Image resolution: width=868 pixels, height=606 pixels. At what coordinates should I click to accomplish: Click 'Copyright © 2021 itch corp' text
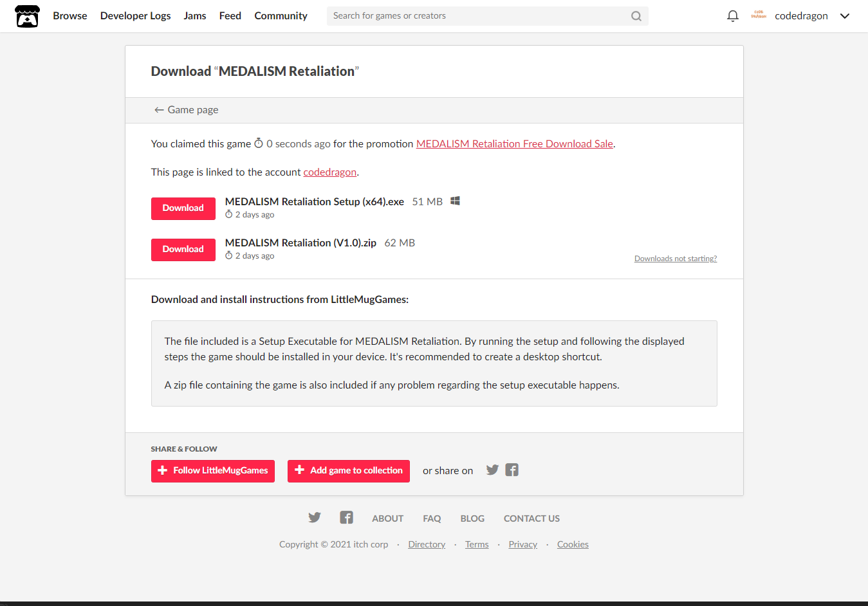pyautogui.click(x=334, y=544)
